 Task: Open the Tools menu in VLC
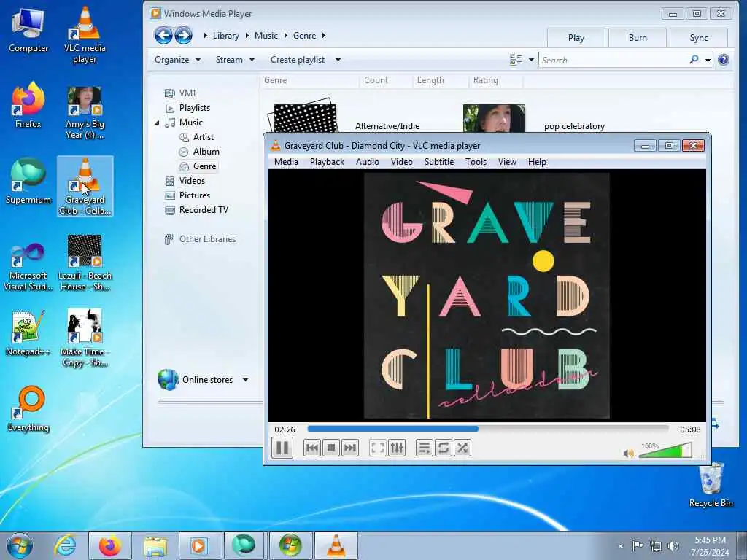click(476, 162)
